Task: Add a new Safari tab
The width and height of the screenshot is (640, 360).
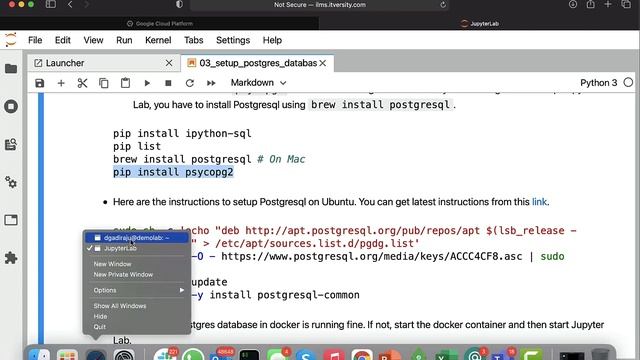Action: tap(608, 4)
